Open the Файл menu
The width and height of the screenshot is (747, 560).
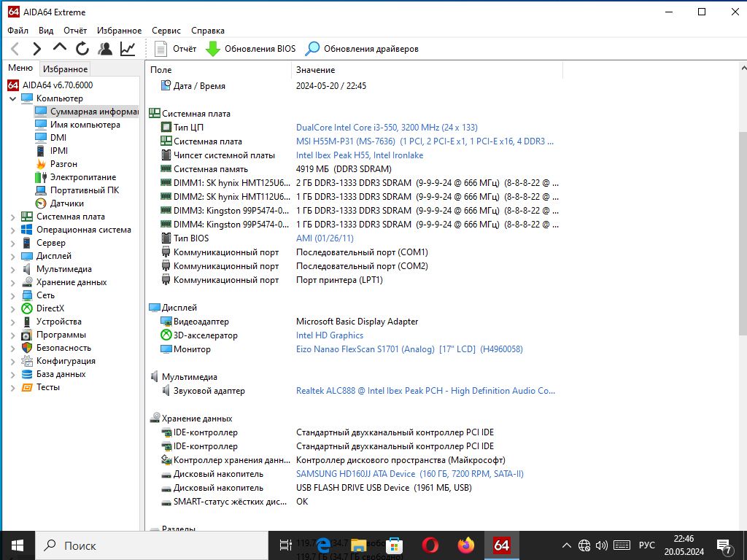tap(18, 31)
